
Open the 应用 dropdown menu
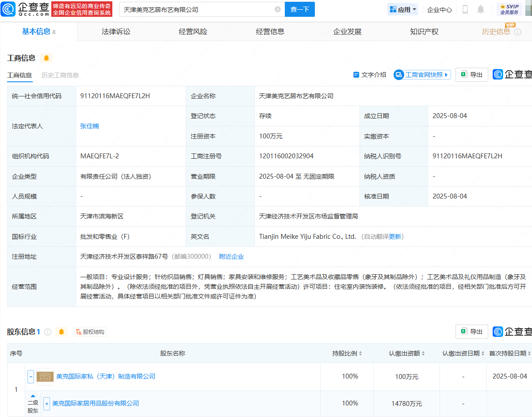pos(402,9)
